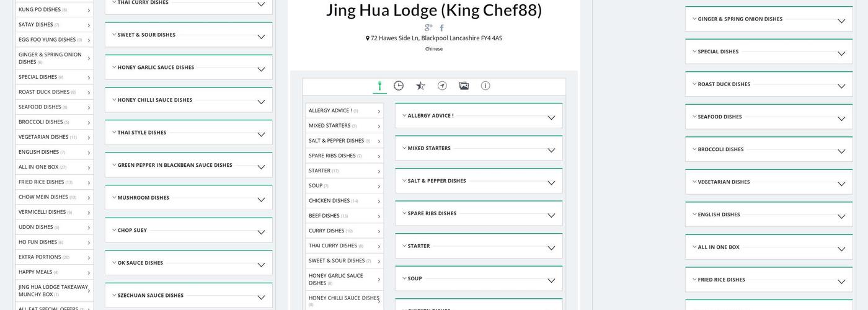This screenshot has width=868, height=310.
Task: Click the restaurant info icon
Action: point(485,86)
